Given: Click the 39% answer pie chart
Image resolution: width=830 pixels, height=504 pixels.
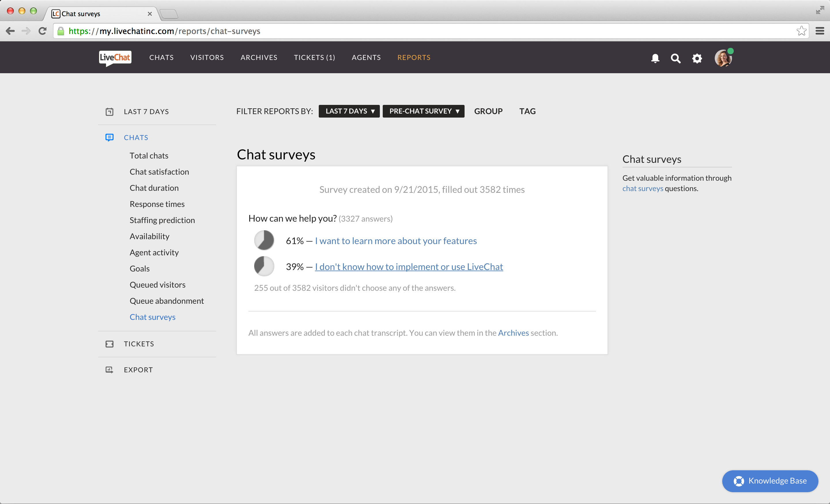Looking at the screenshot, I should (264, 266).
